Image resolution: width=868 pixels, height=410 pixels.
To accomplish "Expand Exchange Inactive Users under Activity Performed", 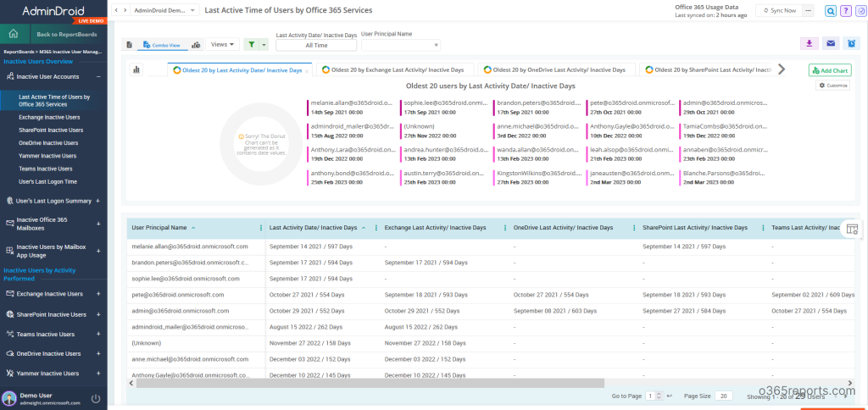I will click(x=98, y=294).
